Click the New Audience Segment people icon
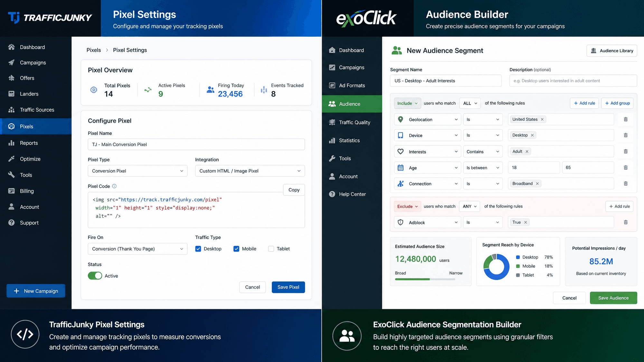Screen dimensions: 644x362 (x=397, y=51)
